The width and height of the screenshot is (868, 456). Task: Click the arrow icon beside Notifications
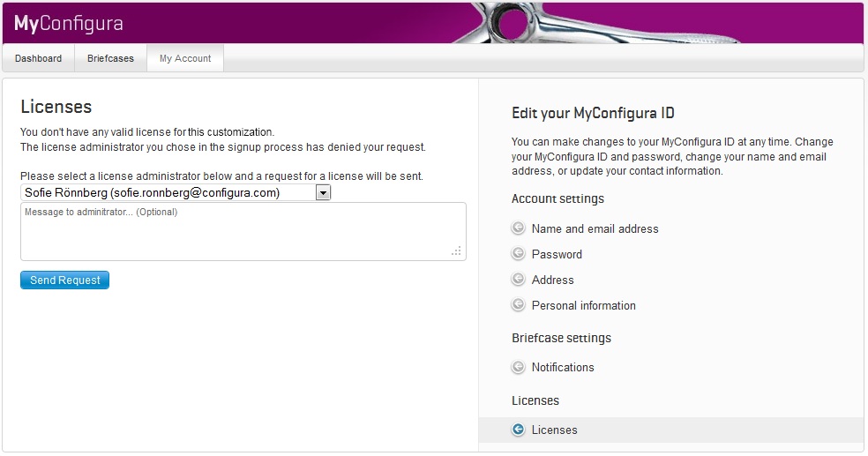pyautogui.click(x=518, y=366)
